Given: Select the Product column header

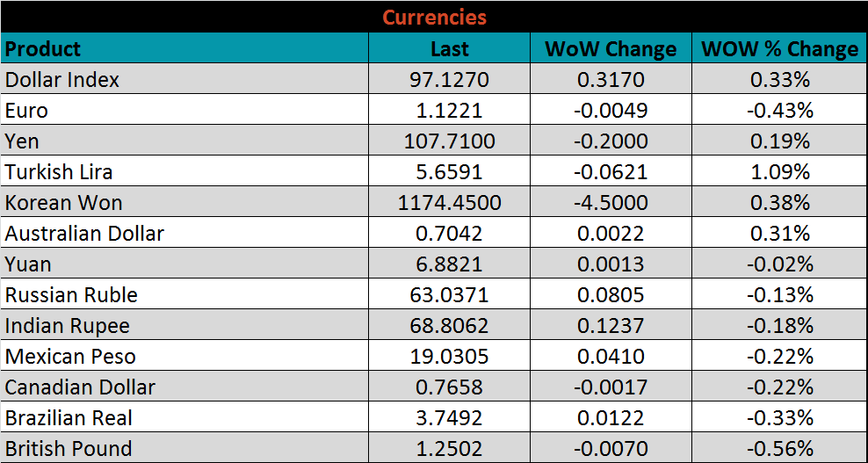Looking at the screenshot, I should 43,48.
